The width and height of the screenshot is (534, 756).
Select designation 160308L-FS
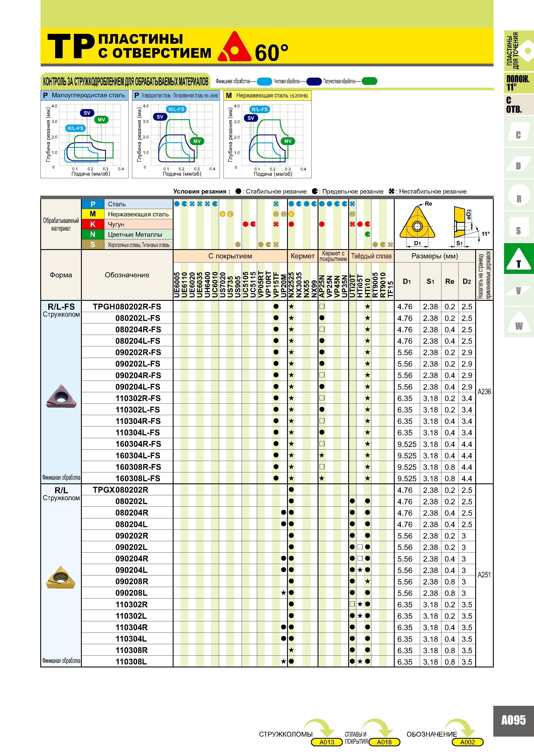point(138,478)
